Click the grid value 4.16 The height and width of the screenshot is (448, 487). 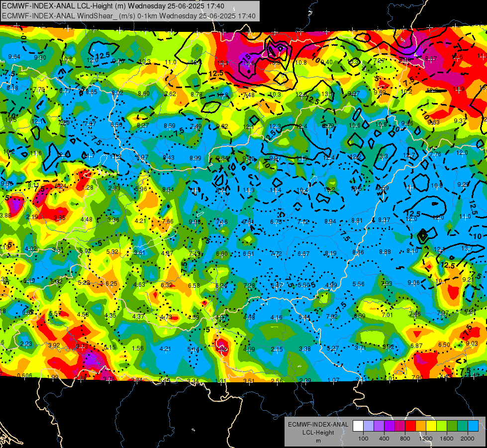click(277, 318)
